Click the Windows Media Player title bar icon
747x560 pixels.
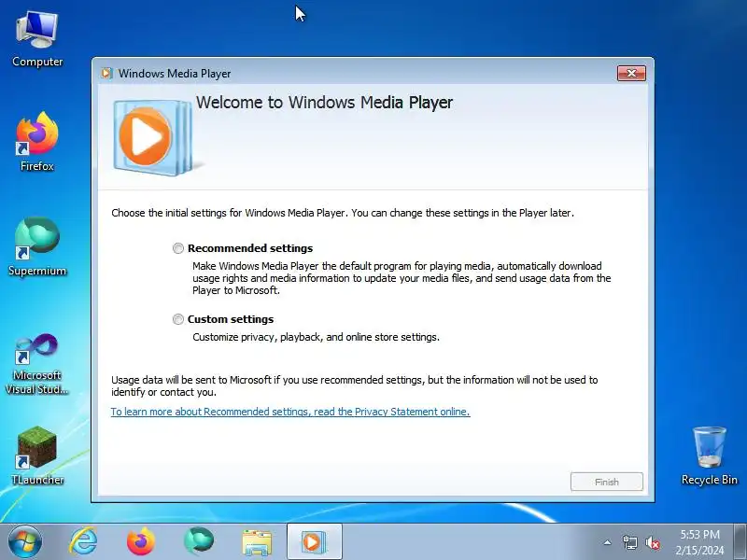pyautogui.click(x=106, y=74)
